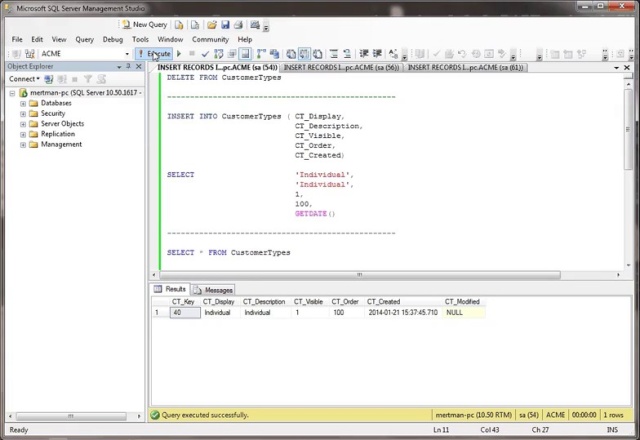Expand the Security folder node
The image size is (640, 440).
point(23,113)
